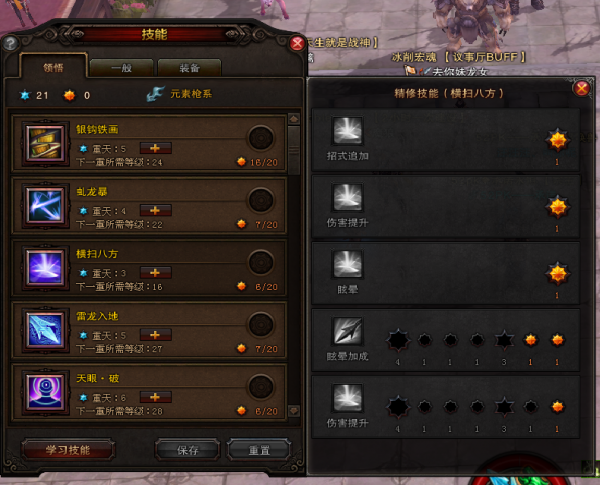Open the help question mark icon
Screen dimensions: 600x485
coord(10,43)
